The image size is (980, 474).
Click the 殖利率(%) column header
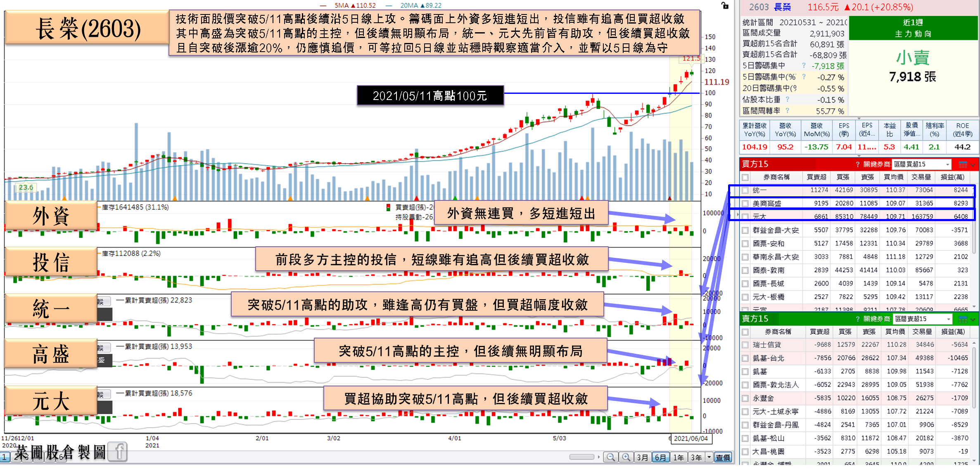pos(935,130)
